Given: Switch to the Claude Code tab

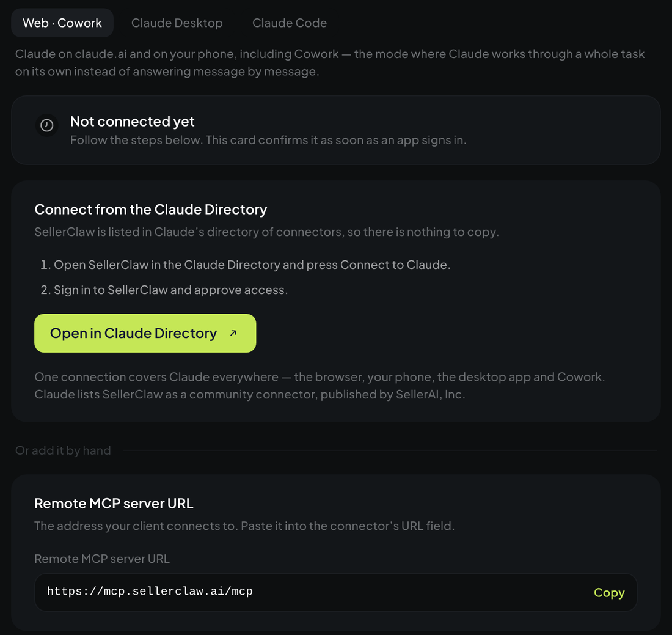Looking at the screenshot, I should [290, 23].
